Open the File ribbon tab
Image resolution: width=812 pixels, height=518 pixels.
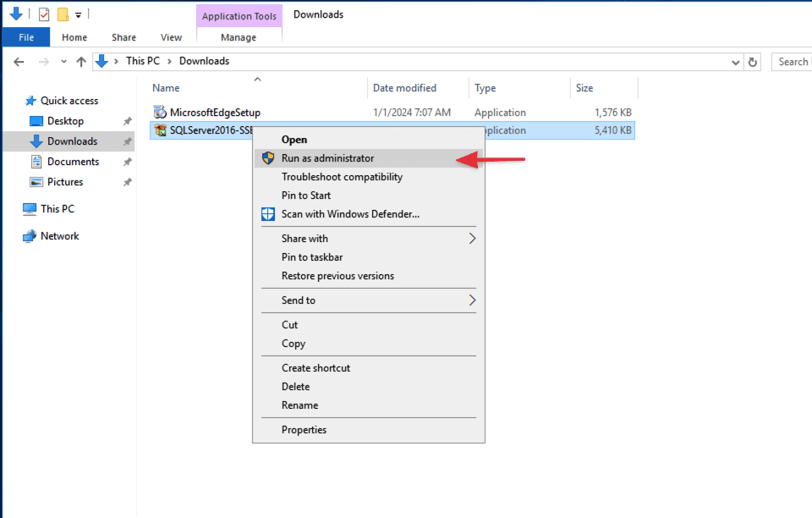pyautogui.click(x=26, y=37)
